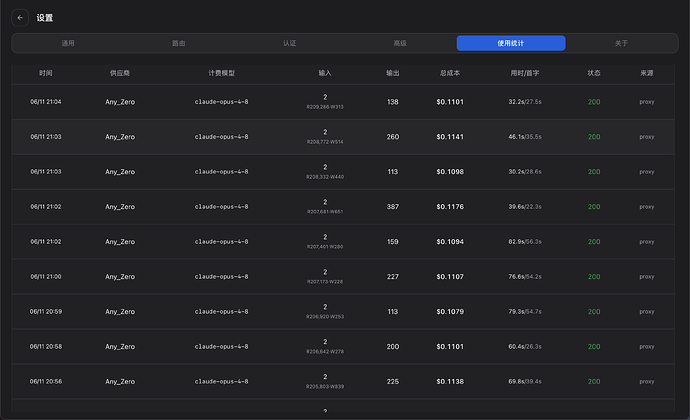Click the 供应商 column header
Viewport: 690px width, 420px height.
120,73
